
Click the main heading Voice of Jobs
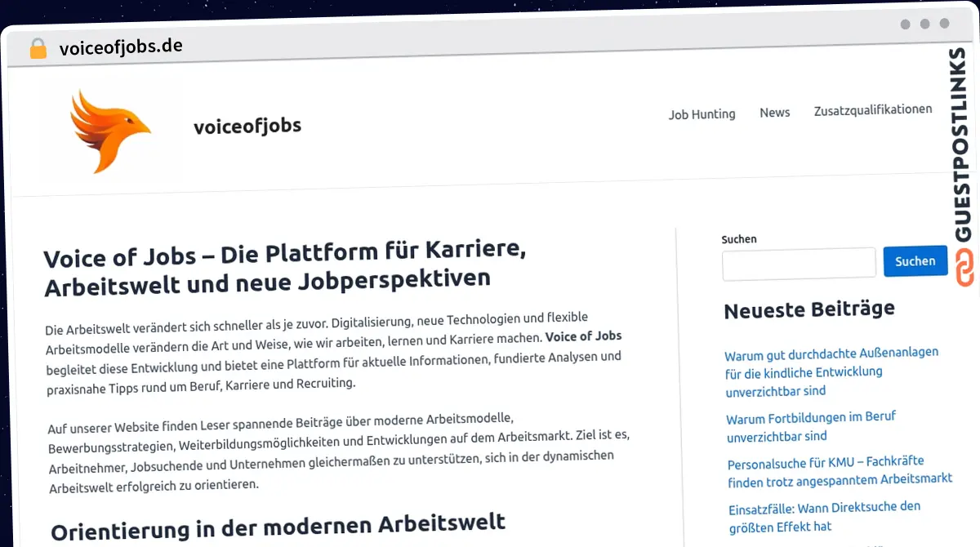coord(284,267)
